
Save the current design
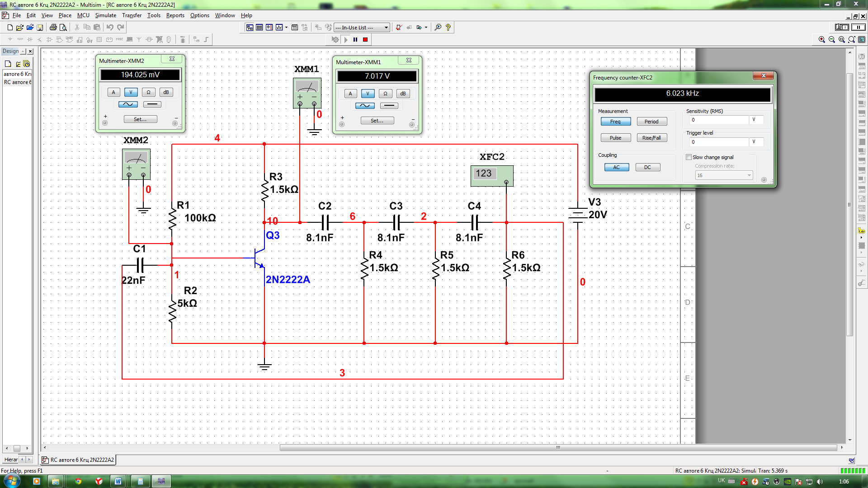pos(40,28)
